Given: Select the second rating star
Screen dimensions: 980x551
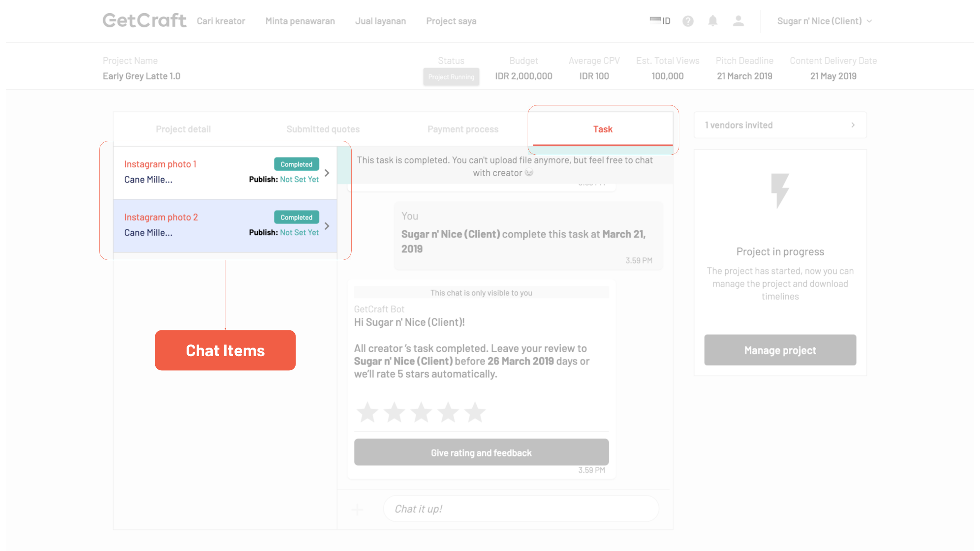Looking at the screenshot, I should pos(394,412).
